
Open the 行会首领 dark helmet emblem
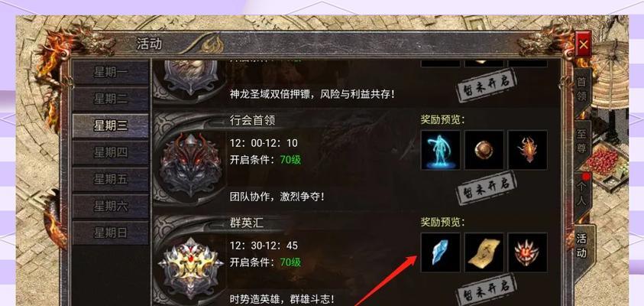(x=190, y=164)
